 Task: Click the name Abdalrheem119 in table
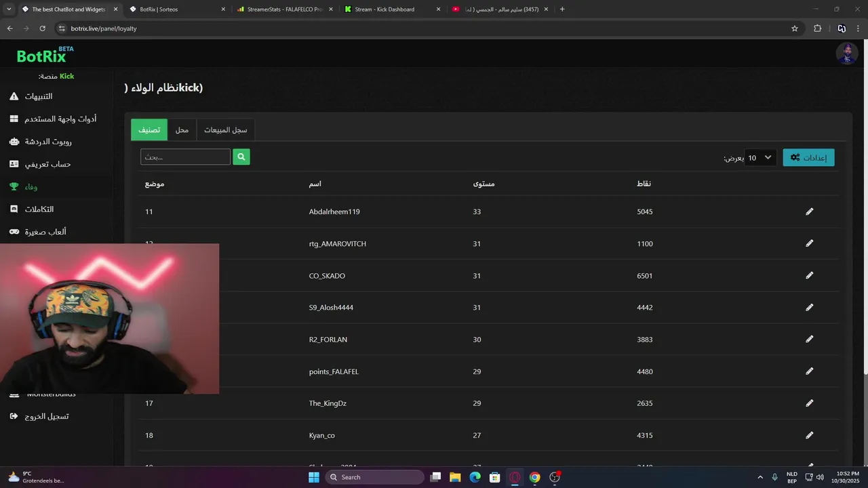[334, 211]
